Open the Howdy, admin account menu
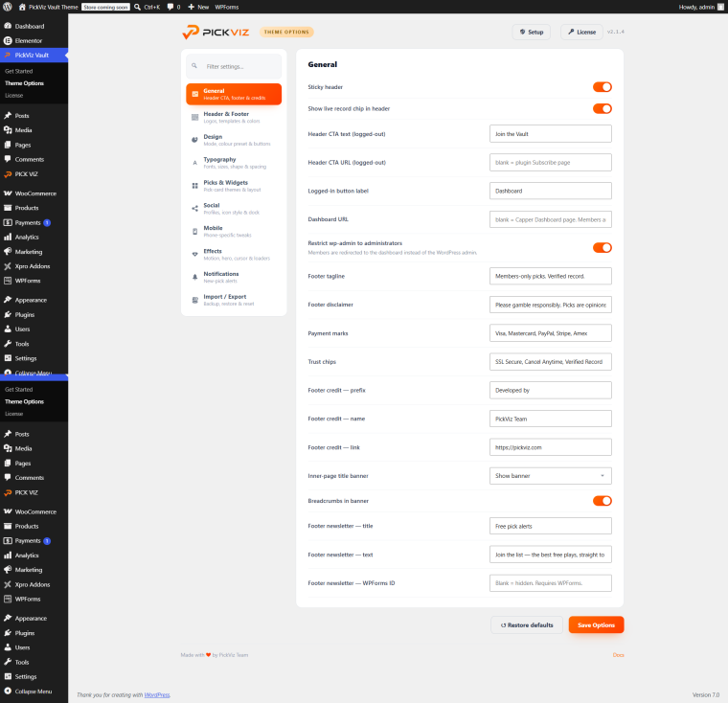Image resolution: width=728 pixels, height=703 pixels. [x=701, y=7]
